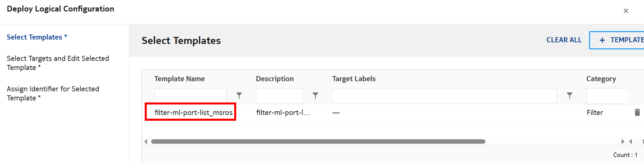Click the Template Name filter funnel icon

click(239, 96)
